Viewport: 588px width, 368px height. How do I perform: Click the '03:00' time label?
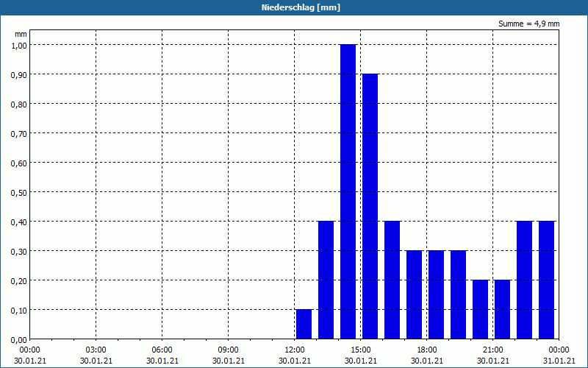coord(96,350)
